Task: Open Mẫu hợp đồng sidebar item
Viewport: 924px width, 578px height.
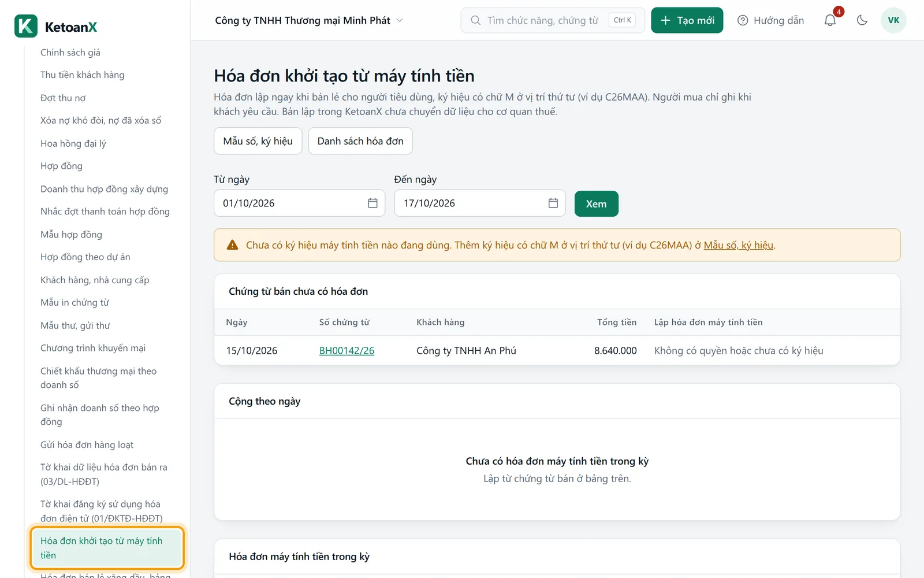Action: (71, 235)
